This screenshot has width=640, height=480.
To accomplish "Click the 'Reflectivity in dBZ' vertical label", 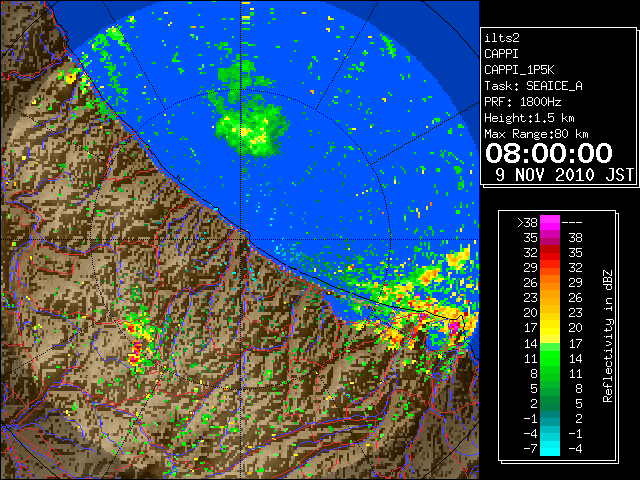I will (x=607, y=336).
